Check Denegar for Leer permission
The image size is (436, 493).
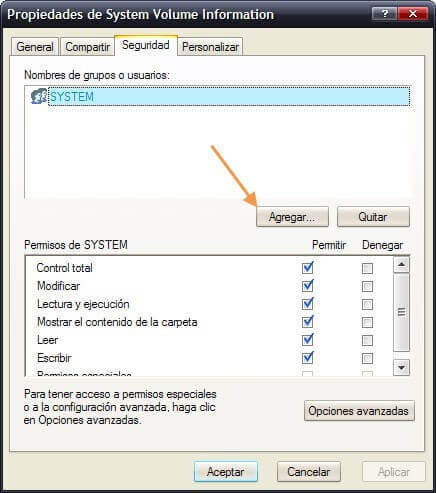pyautogui.click(x=367, y=340)
